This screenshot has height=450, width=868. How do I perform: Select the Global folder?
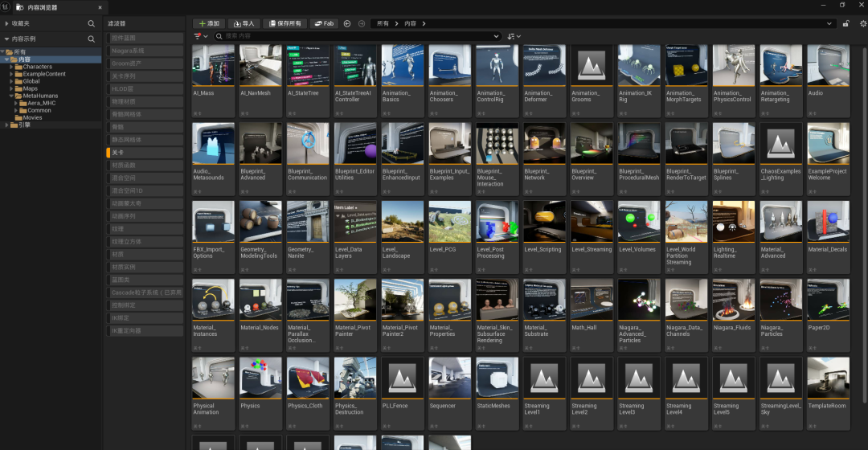pos(31,81)
